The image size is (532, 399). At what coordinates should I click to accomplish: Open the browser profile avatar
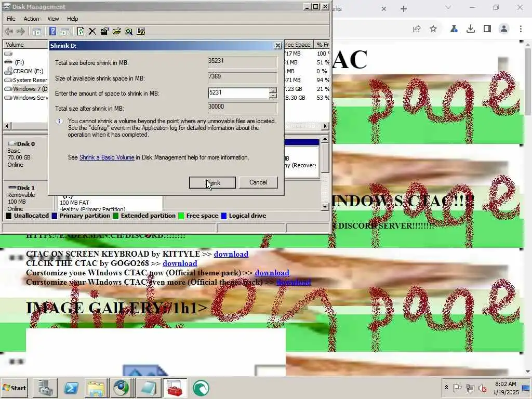tap(504, 29)
